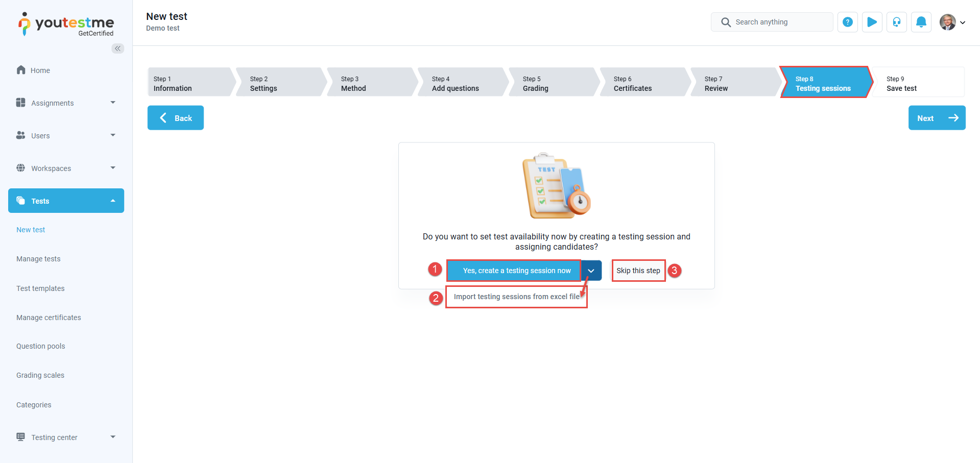Click the Users people icon
Screen dimensions: 980x463
[21, 135]
